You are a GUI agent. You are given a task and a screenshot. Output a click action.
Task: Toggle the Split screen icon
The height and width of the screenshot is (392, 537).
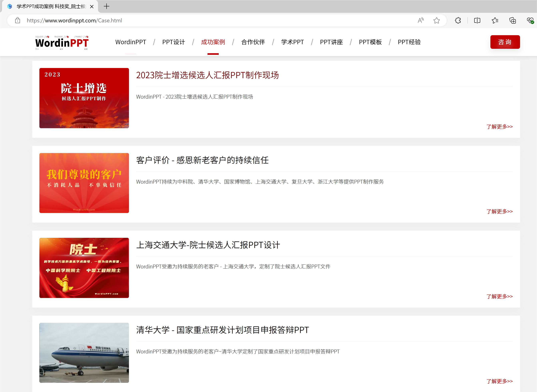[477, 20]
